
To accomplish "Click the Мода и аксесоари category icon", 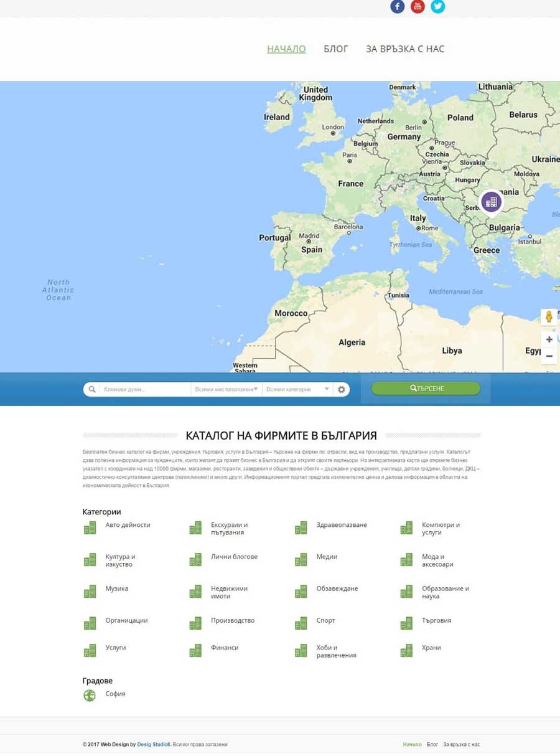I will click(x=406, y=560).
